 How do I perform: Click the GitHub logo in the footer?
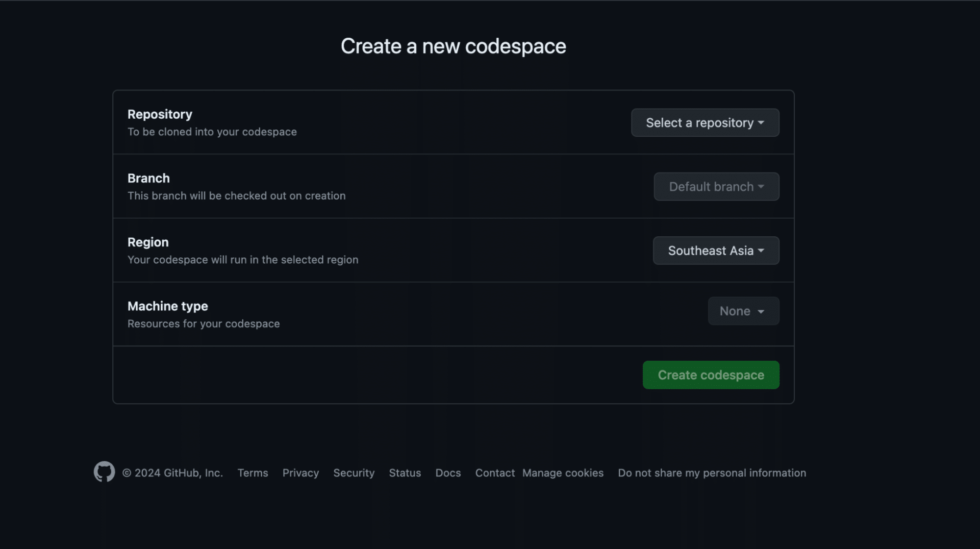pos(103,472)
